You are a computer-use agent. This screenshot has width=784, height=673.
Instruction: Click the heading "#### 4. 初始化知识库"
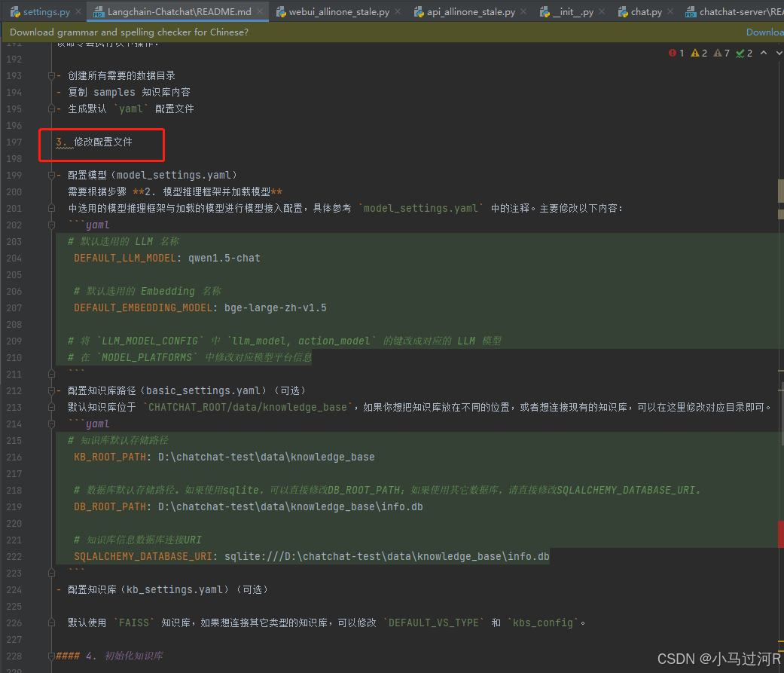pos(109,656)
